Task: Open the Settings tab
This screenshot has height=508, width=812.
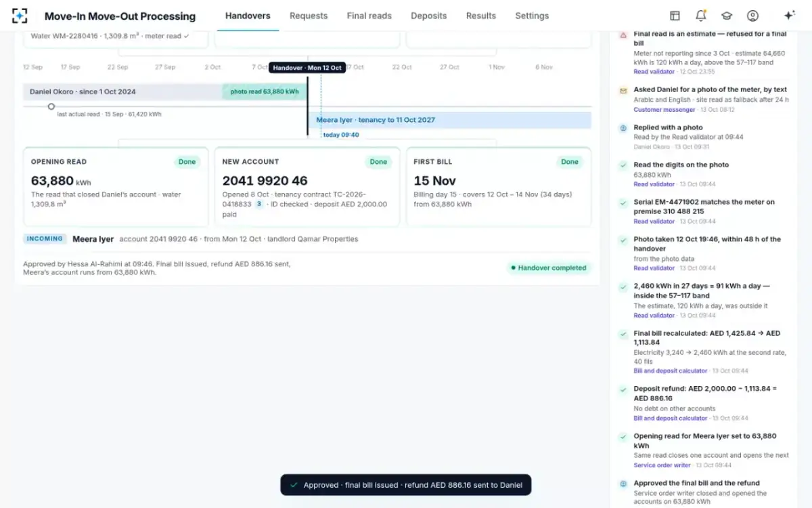Action: pos(532,16)
